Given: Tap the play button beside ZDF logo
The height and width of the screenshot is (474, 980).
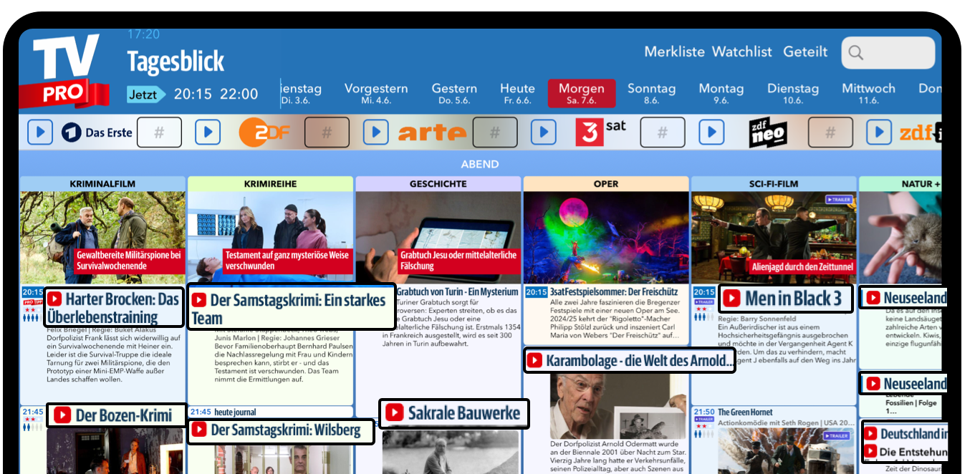Looking at the screenshot, I should pos(208,132).
